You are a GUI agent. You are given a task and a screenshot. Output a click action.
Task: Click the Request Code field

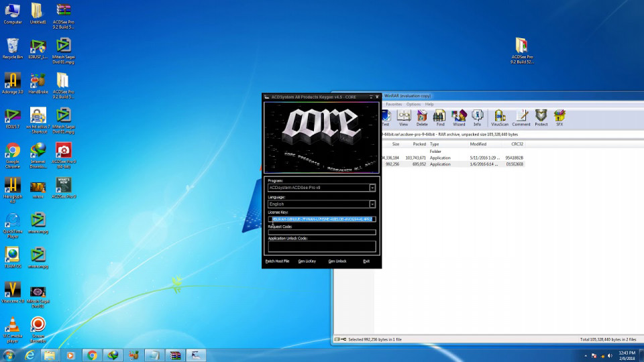[322, 233]
